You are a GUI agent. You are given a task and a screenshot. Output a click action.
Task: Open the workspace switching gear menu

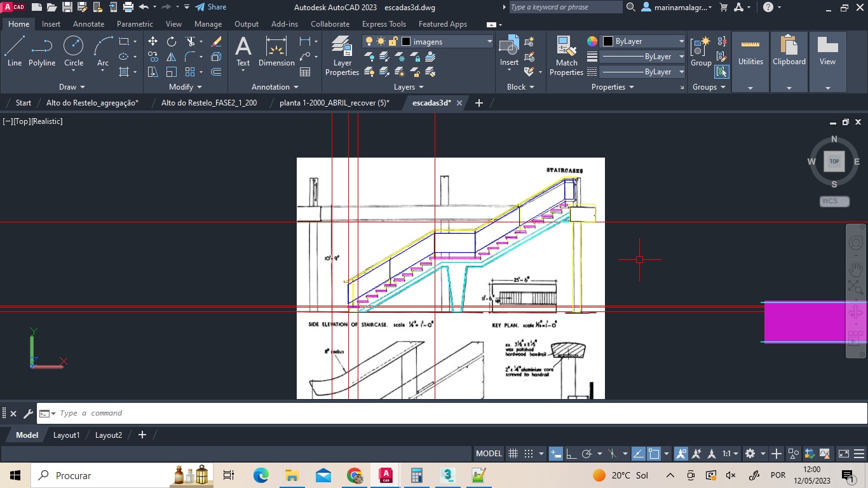click(754, 454)
